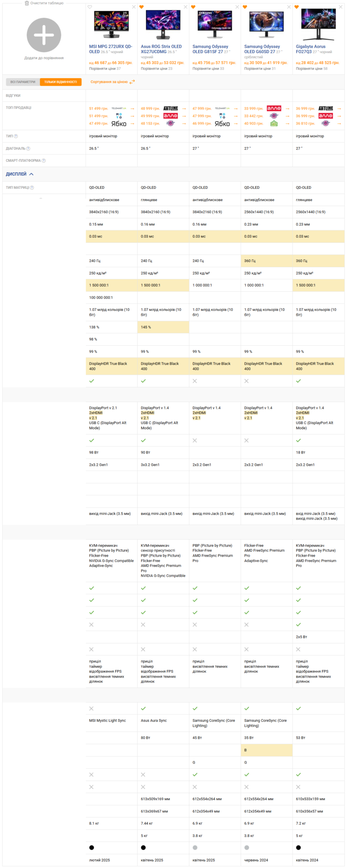Select ТІЛЬКИ ВІДМІННОСТІ tab

pyautogui.click(x=61, y=82)
